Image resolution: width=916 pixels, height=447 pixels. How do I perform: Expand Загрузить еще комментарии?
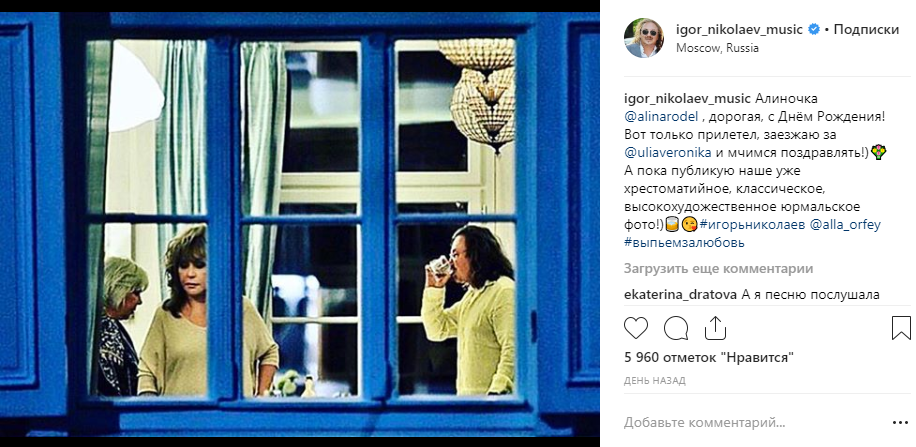click(719, 269)
